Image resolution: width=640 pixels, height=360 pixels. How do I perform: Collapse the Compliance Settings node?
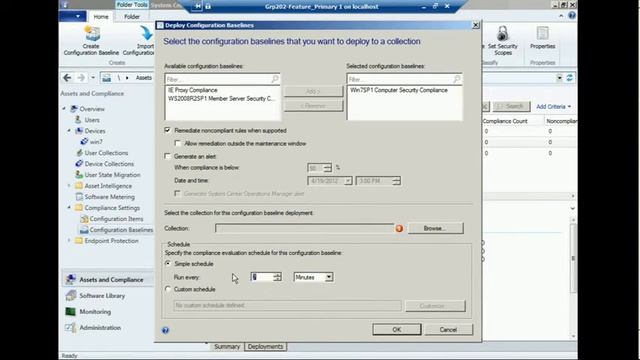pos(69,208)
